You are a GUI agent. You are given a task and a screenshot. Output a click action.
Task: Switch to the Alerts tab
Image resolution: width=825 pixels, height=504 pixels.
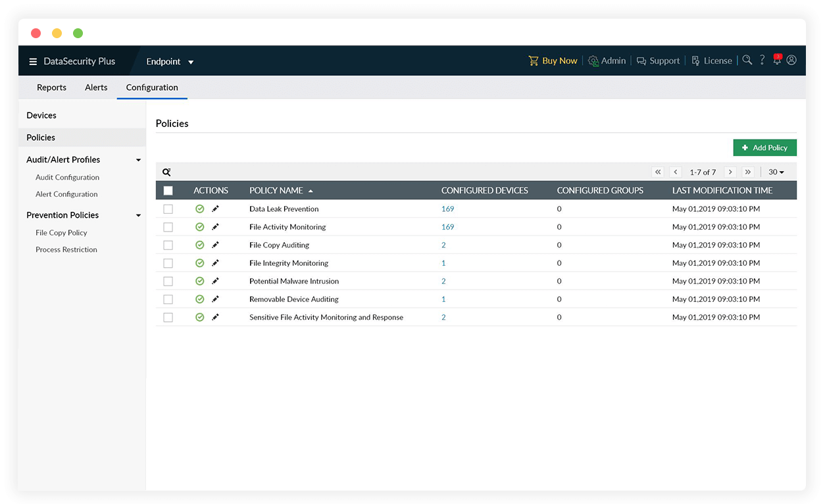click(x=96, y=88)
